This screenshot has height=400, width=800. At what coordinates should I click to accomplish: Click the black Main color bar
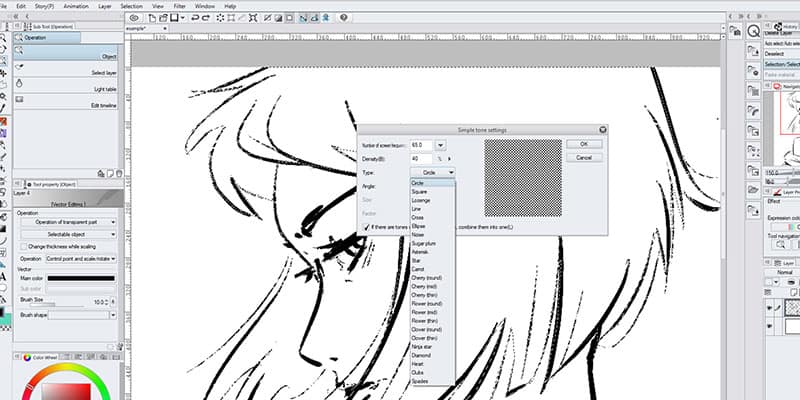(x=81, y=279)
